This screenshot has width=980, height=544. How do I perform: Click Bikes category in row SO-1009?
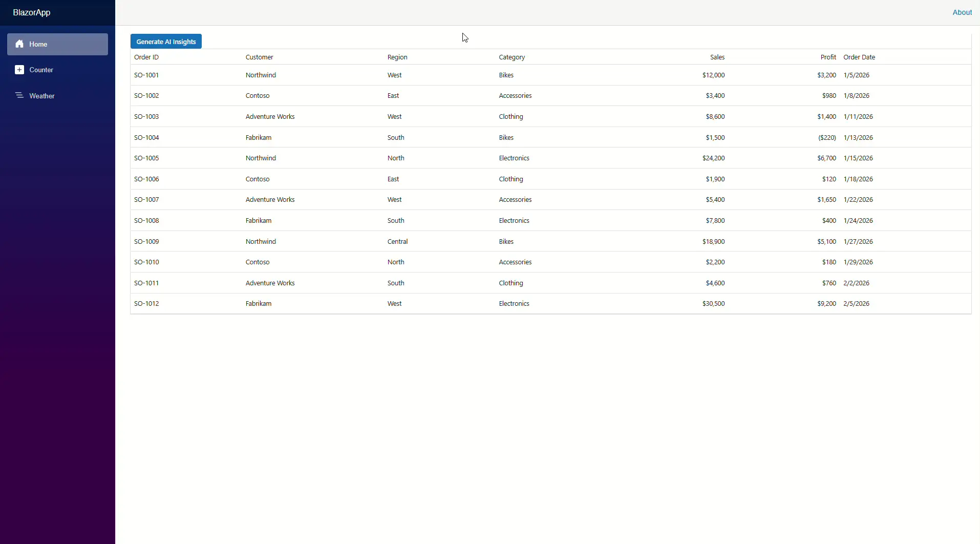506,242
